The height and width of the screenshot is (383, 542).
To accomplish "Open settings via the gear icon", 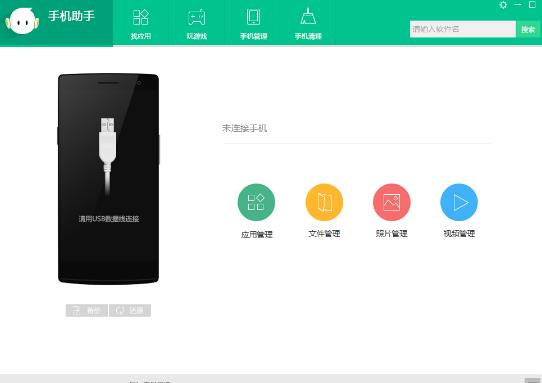I will [503, 5].
